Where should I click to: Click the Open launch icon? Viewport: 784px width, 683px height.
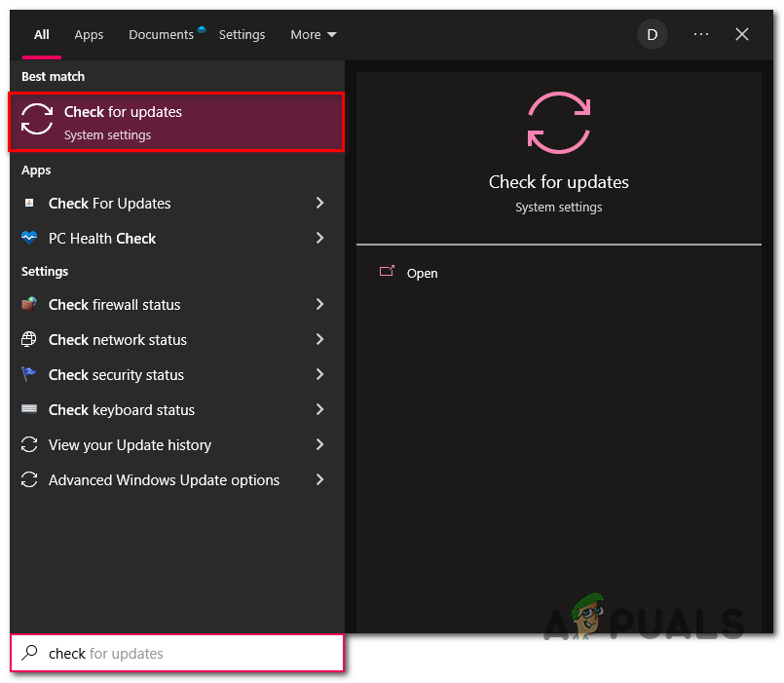[387, 271]
